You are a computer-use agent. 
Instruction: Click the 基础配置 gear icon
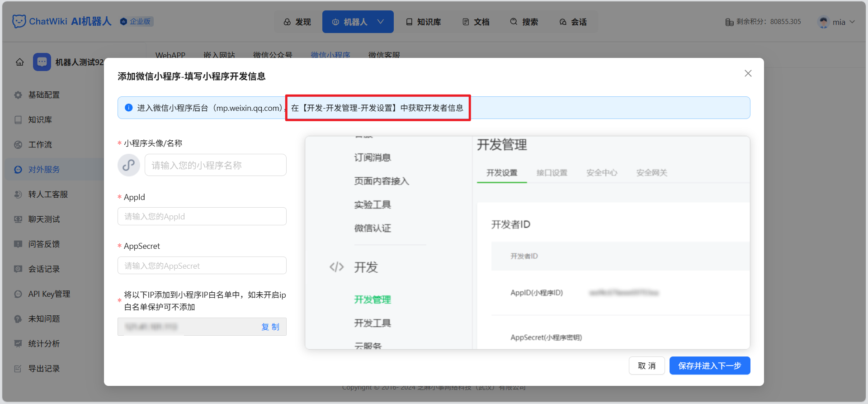pos(18,95)
